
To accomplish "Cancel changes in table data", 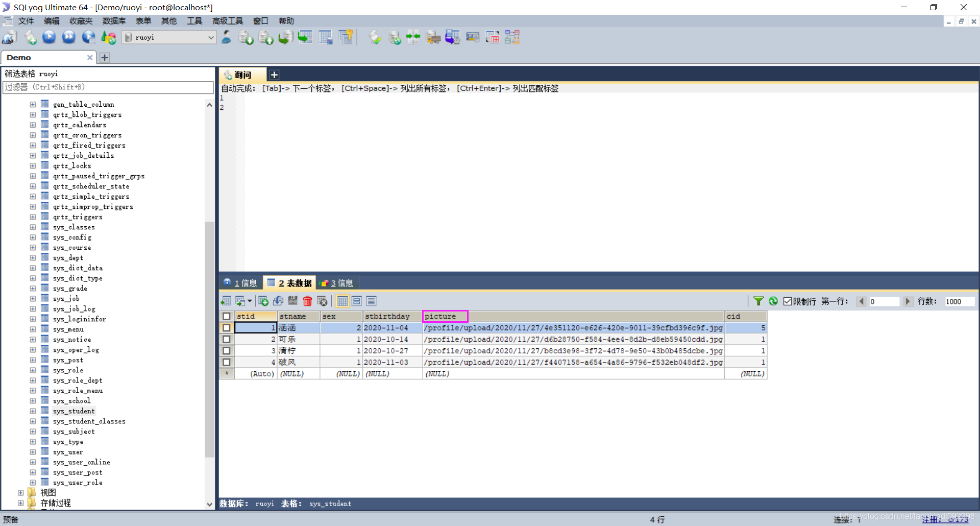I will [322, 301].
